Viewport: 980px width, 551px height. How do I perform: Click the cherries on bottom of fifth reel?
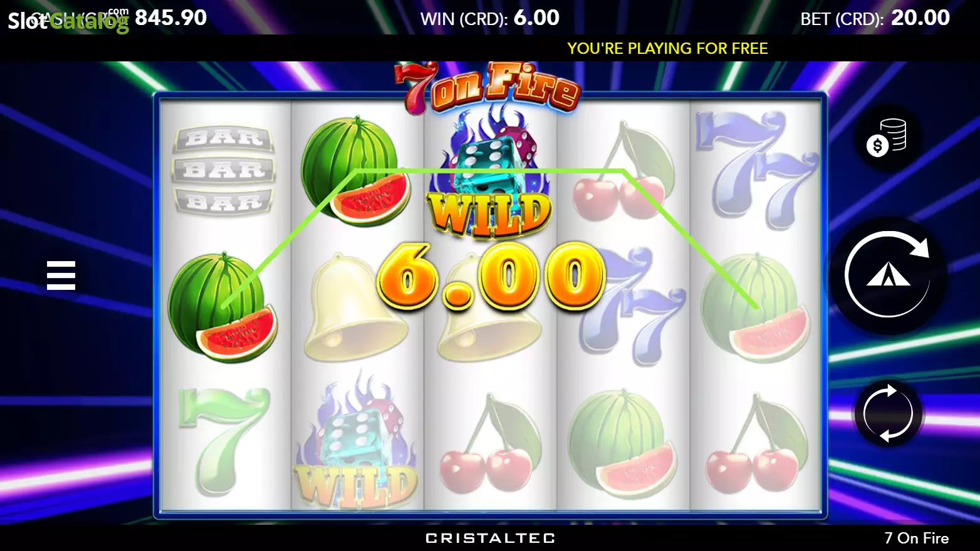pyautogui.click(x=757, y=445)
